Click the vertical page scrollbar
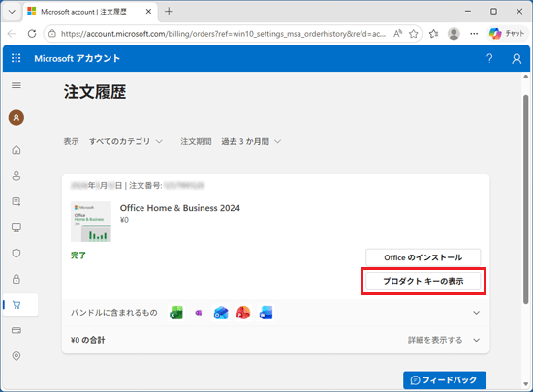533x392 pixels. coord(526,198)
